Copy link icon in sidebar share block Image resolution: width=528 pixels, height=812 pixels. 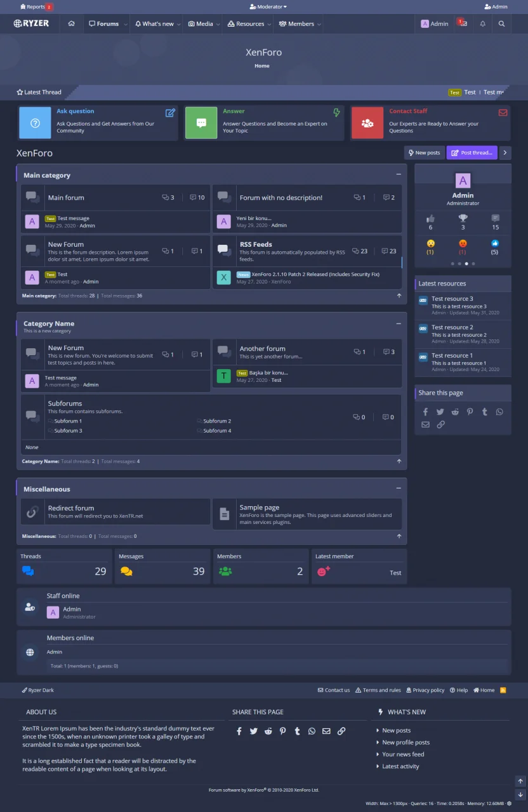440,424
